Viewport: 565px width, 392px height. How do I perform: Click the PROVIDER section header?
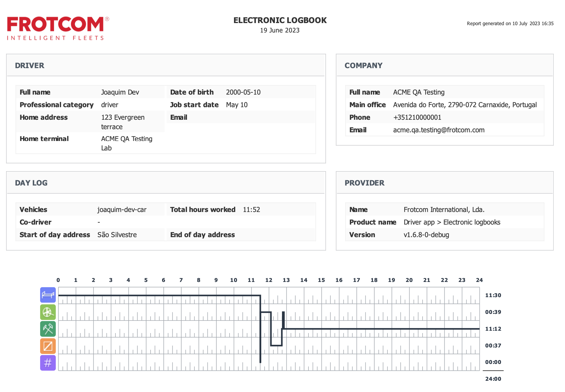pos(365,183)
